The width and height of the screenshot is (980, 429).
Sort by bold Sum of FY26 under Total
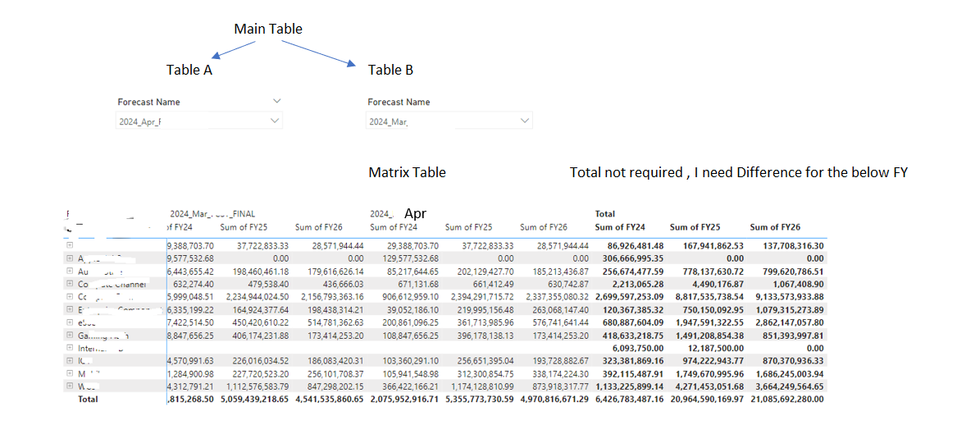[x=775, y=226]
